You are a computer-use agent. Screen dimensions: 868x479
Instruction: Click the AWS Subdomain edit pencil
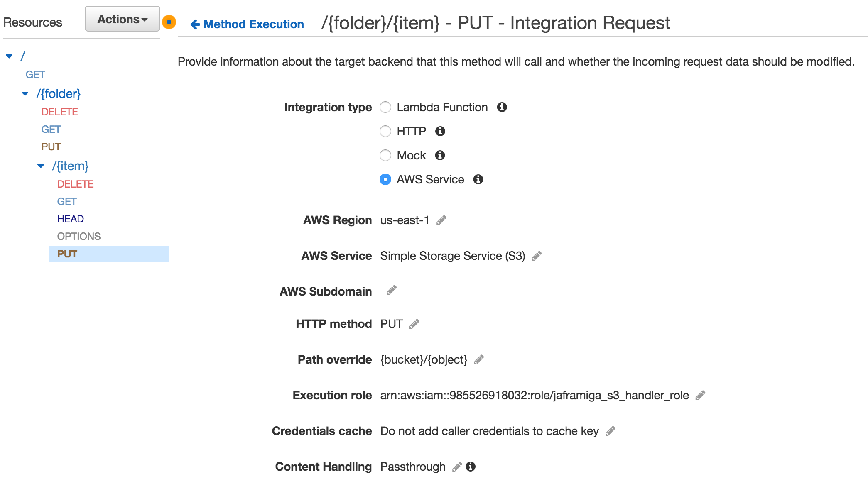click(392, 290)
